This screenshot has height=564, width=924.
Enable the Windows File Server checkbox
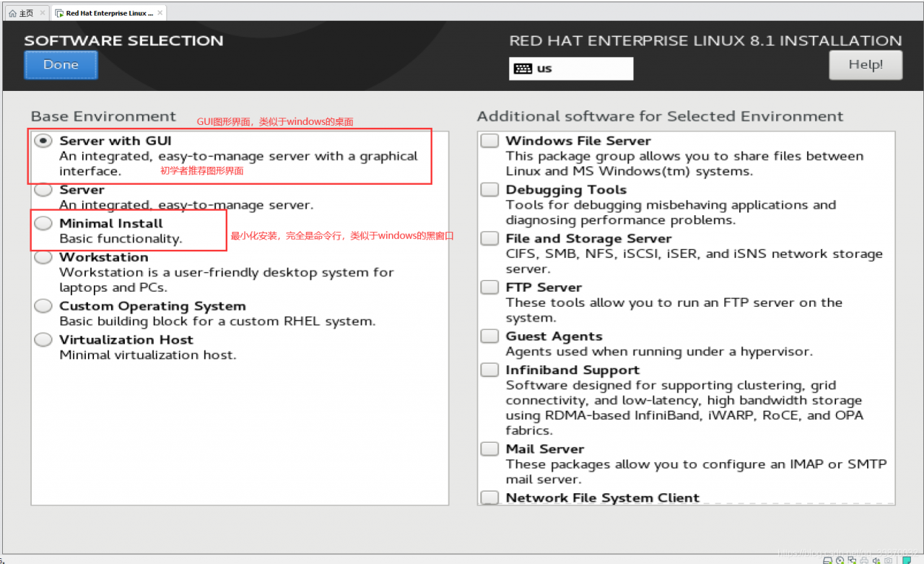(490, 141)
